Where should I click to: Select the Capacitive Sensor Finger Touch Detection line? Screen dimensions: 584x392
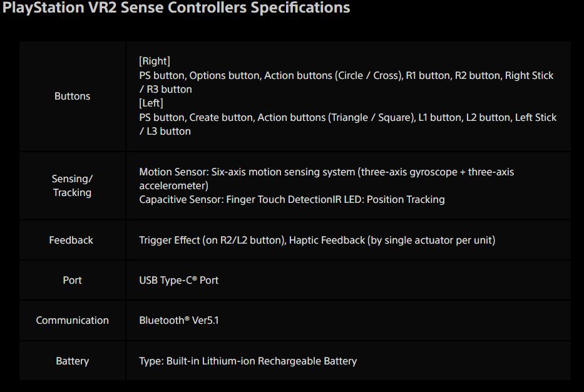tap(292, 200)
